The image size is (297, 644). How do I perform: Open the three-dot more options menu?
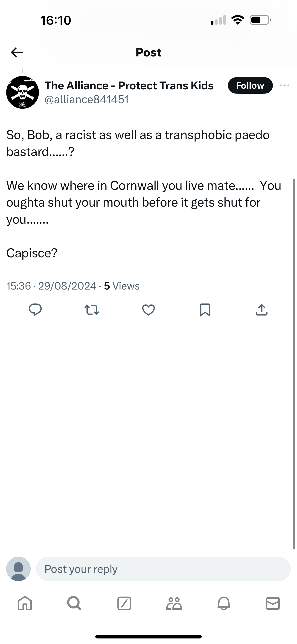tap(285, 85)
